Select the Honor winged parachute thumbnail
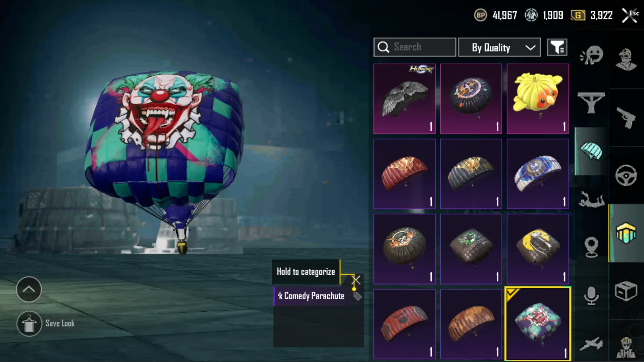 (x=405, y=99)
